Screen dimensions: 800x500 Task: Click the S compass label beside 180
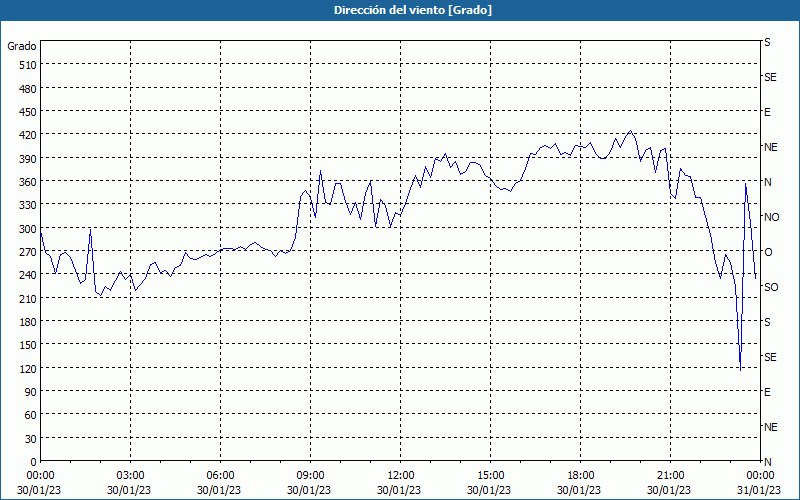pos(767,322)
